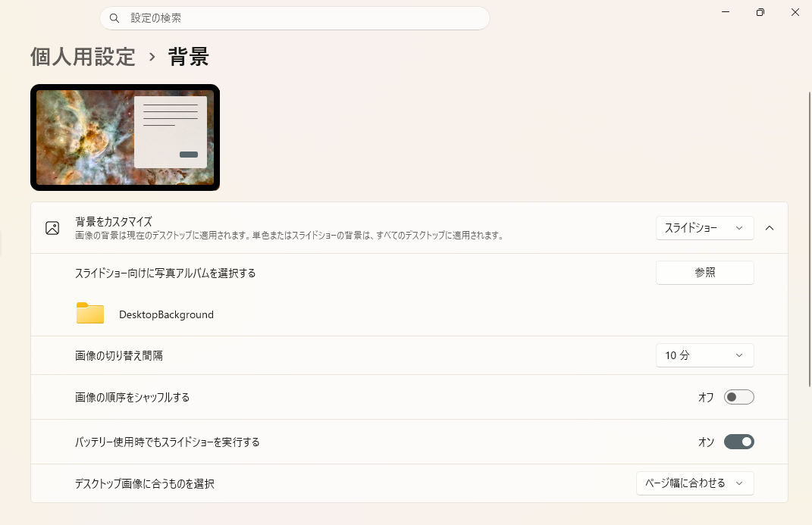Click the search magnifier icon

coord(114,18)
